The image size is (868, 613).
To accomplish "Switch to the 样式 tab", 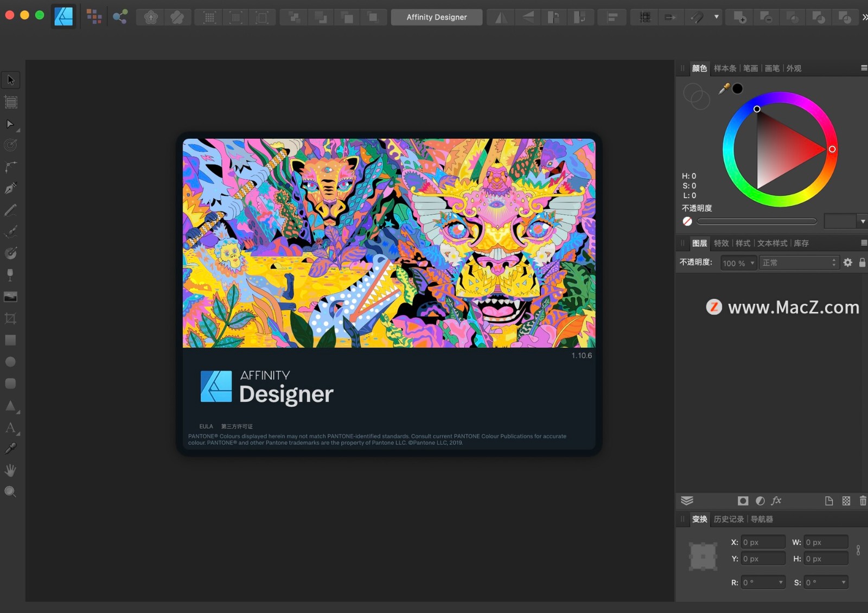I will pos(743,243).
